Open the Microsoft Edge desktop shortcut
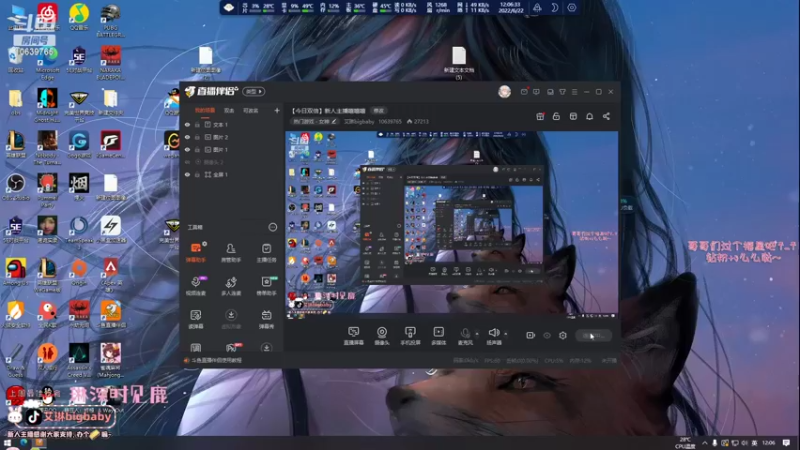The width and height of the screenshot is (800, 450). pos(47,63)
